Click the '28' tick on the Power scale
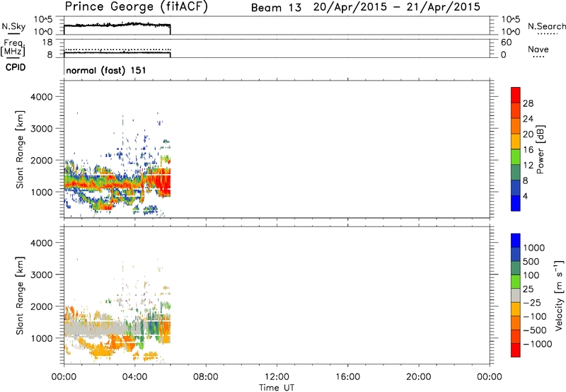Viewport: 566px width, 392px height. coord(528,103)
